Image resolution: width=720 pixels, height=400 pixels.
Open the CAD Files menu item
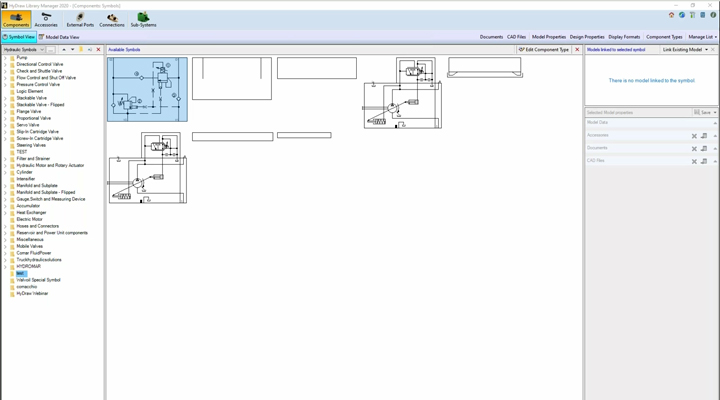pos(516,37)
